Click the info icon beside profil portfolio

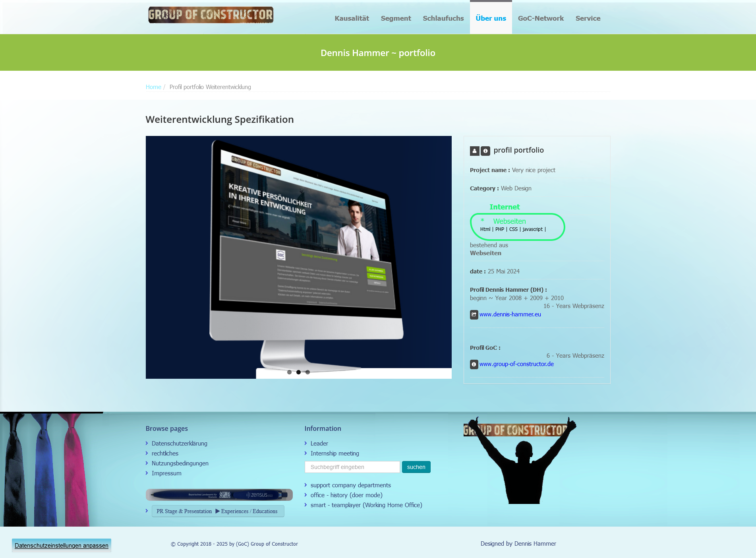(485, 151)
